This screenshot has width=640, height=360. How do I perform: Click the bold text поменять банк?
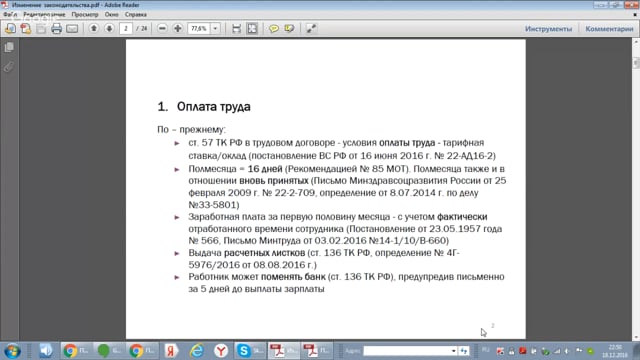point(293,277)
